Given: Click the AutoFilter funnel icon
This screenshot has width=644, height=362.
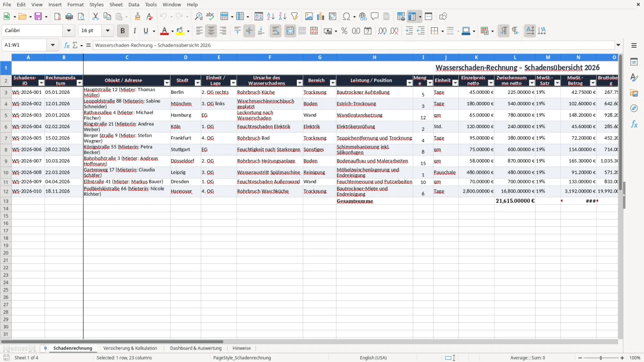Looking at the screenshot, I should pos(295,17).
